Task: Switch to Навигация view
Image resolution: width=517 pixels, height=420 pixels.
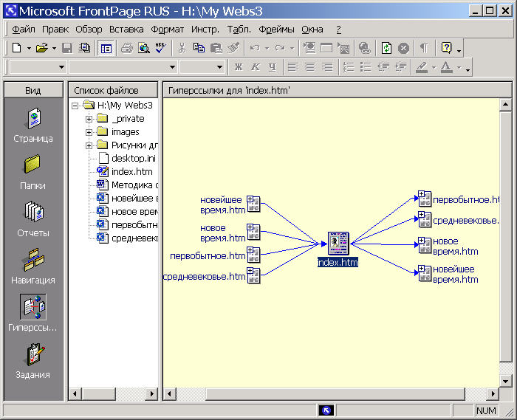Action: click(33, 266)
